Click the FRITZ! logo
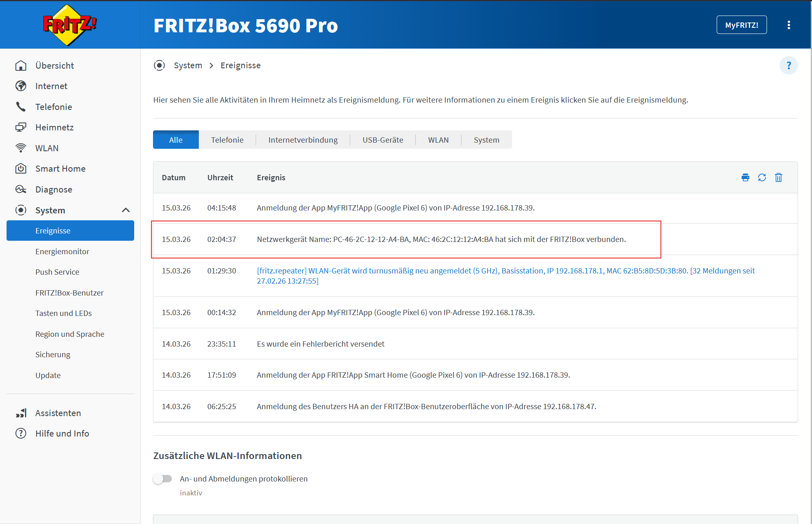812x524 pixels. [x=70, y=25]
